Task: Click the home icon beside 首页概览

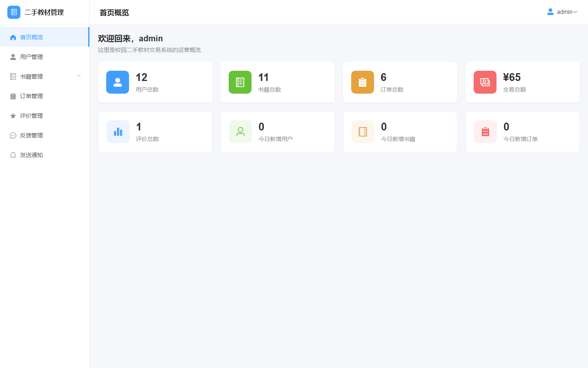Action: coord(13,37)
